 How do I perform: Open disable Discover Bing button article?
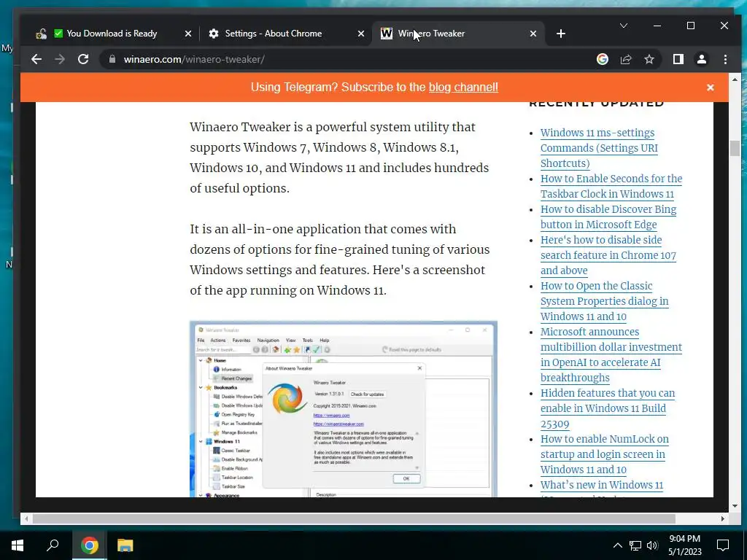[608, 217]
